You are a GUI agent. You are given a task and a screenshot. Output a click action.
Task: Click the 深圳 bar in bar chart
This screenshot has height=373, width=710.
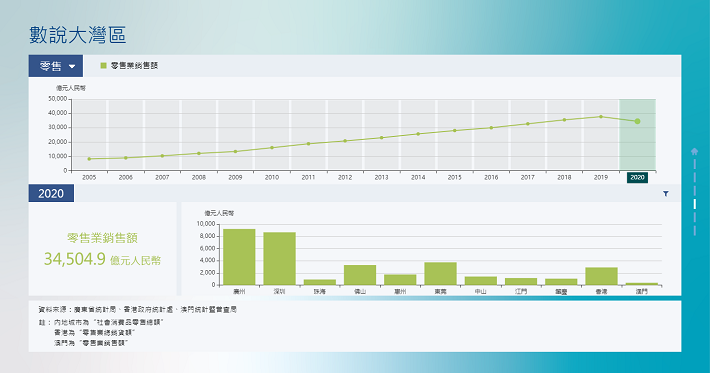[279, 259]
